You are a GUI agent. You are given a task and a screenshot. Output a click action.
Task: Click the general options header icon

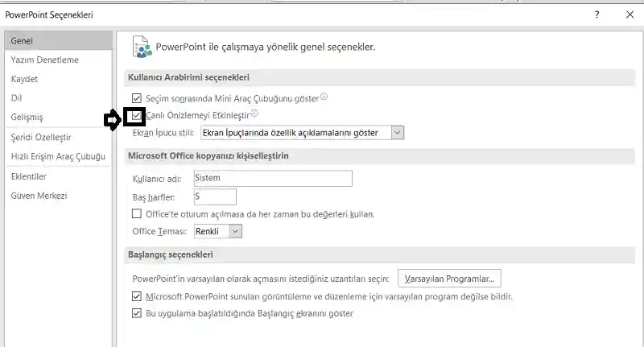(x=142, y=47)
